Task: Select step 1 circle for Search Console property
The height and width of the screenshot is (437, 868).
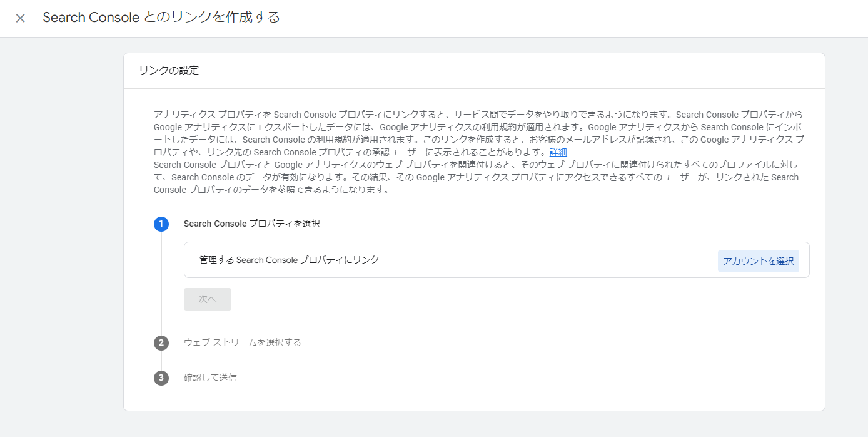Action: tap(161, 224)
